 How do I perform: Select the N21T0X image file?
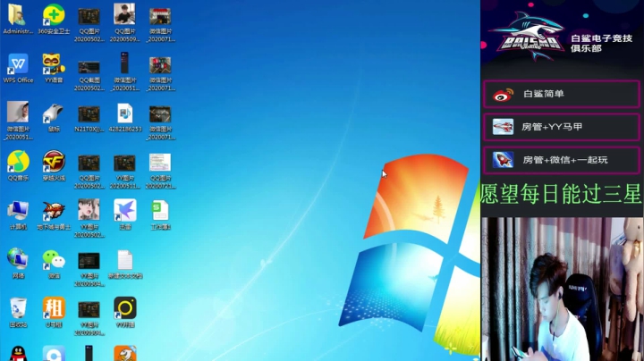tap(89, 119)
